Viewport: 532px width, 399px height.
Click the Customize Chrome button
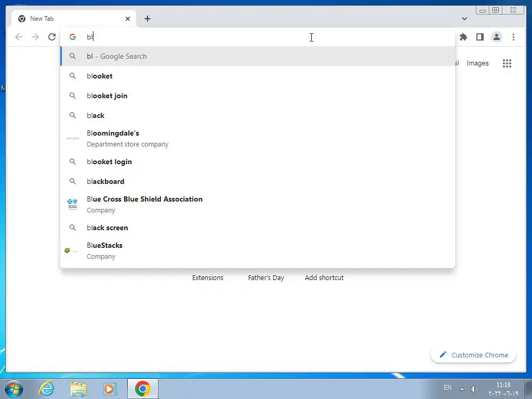(473, 355)
